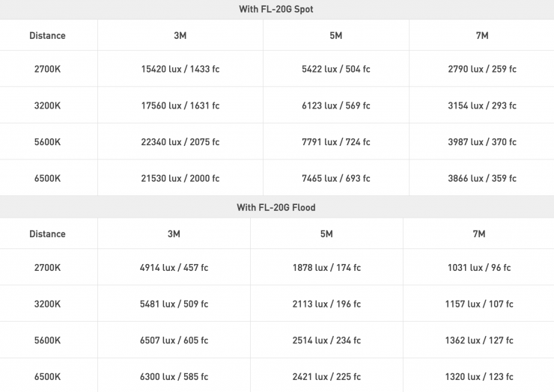Select the 17560 lux / 1631 fc cell

[x=180, y=105]
